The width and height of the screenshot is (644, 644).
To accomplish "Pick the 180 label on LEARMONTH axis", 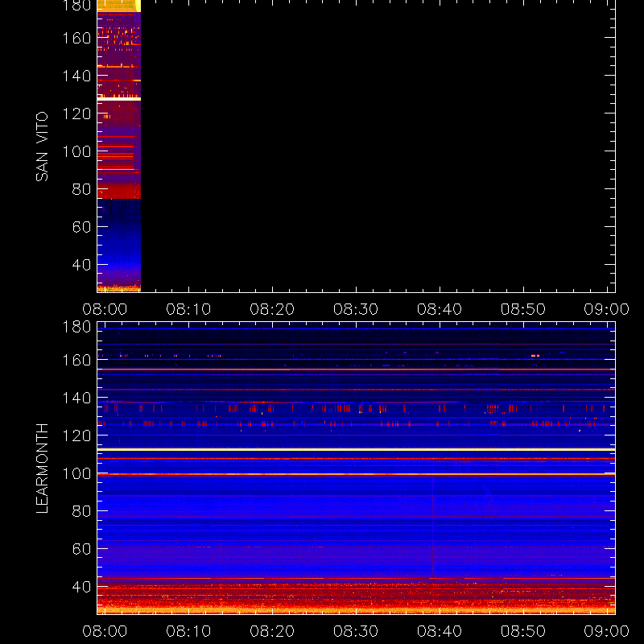I will point(76,327).
